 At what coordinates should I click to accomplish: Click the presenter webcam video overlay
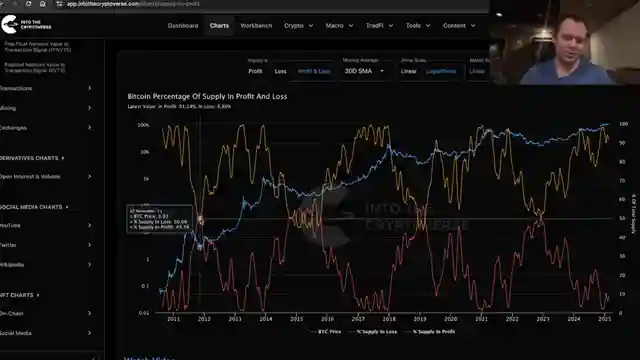point(565,42)
